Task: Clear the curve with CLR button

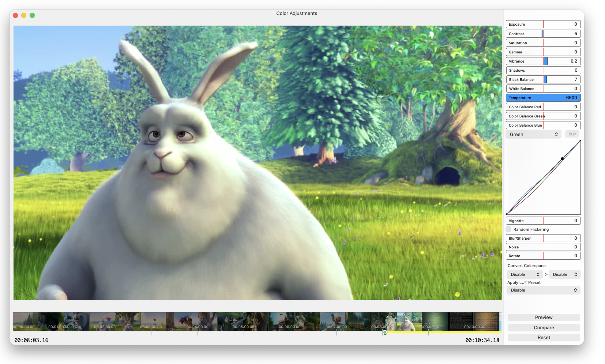Action: click(x=572, y=134)
